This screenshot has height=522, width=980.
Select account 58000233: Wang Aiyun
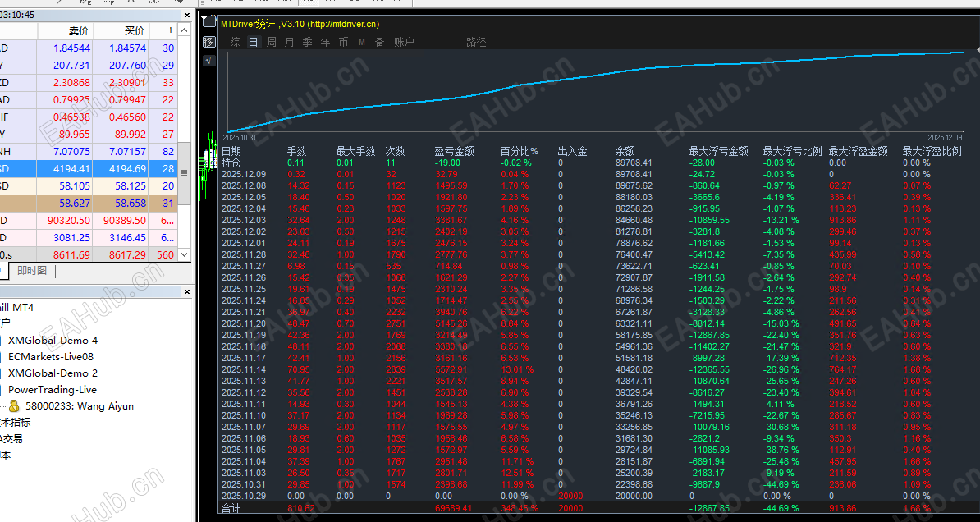pyautogui.click(x=80, y=405)
